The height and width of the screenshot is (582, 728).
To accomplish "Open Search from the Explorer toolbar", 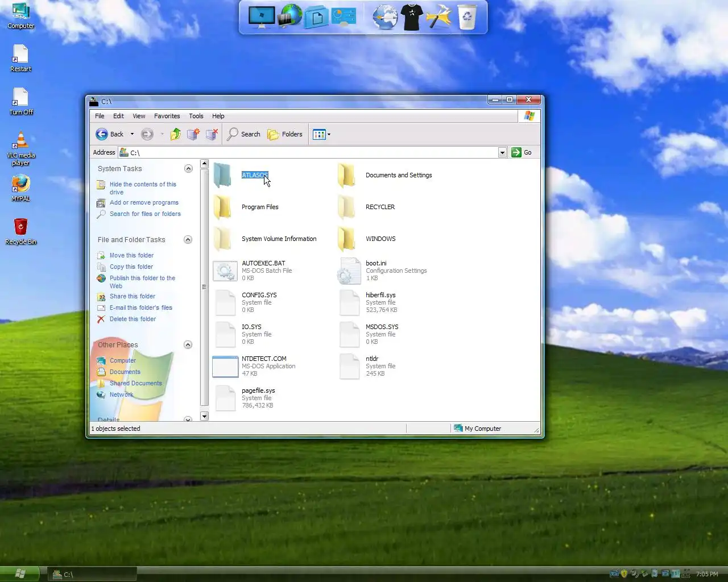I will 243,134.
